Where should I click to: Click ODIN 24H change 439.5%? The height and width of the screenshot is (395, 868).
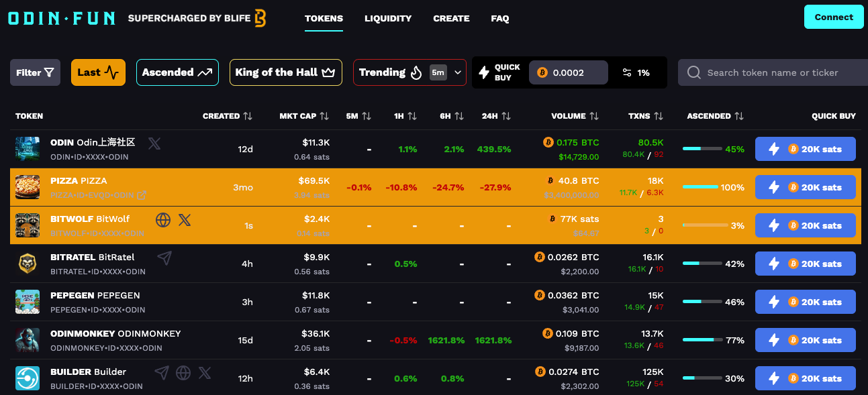point(494,149)
